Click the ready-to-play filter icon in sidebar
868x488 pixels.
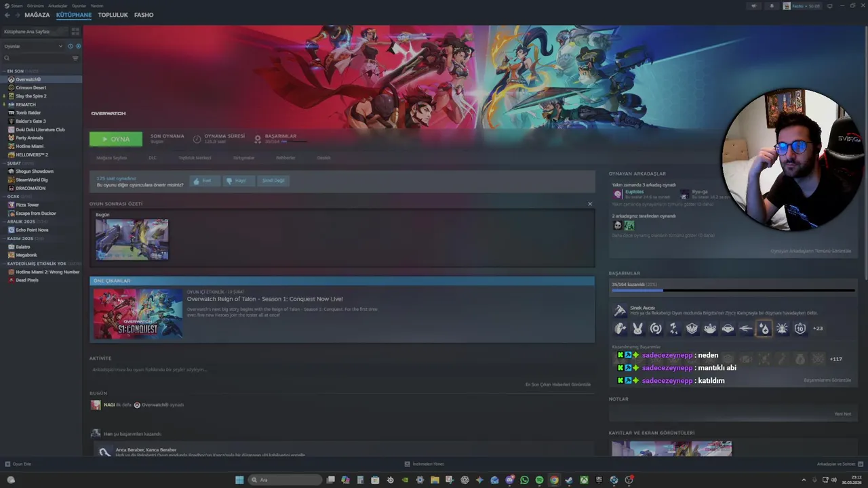pos(78,46)
